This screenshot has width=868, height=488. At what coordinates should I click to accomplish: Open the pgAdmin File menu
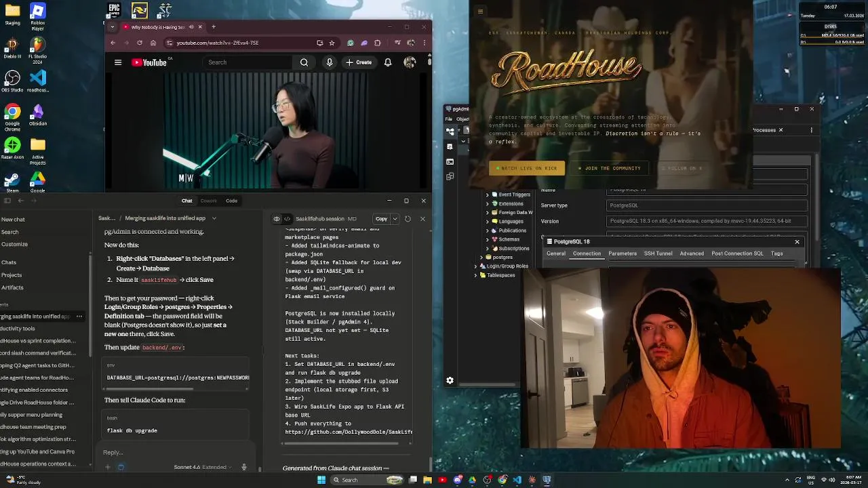[x=448, y=119]
